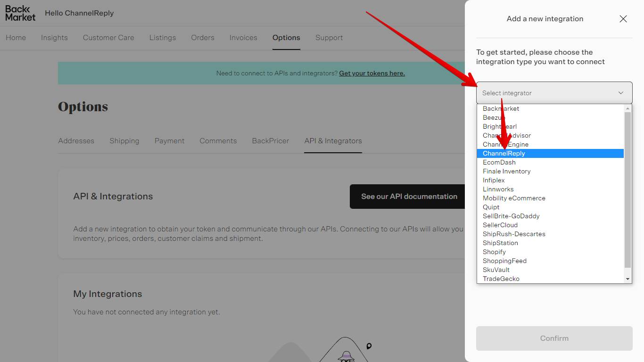The width and height of the screenshot is (644, 362).
Task: Pick Linnworks from the dropdown options
Action: click(x=550, y=189)
